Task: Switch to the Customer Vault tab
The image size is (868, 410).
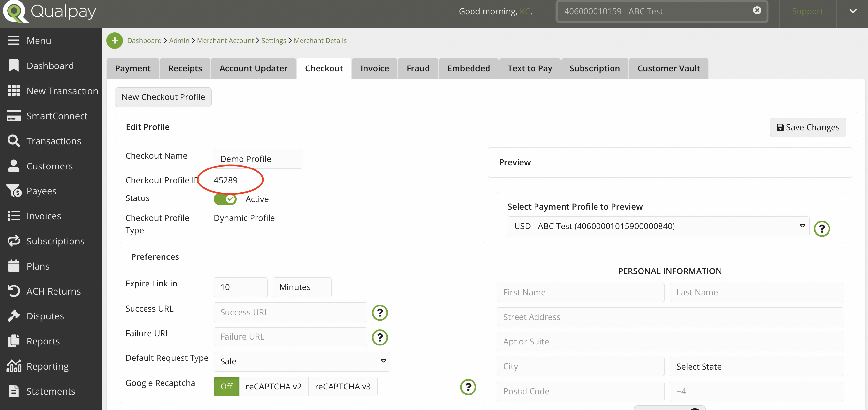Action: pyautogui.click(x=669, y=68)
